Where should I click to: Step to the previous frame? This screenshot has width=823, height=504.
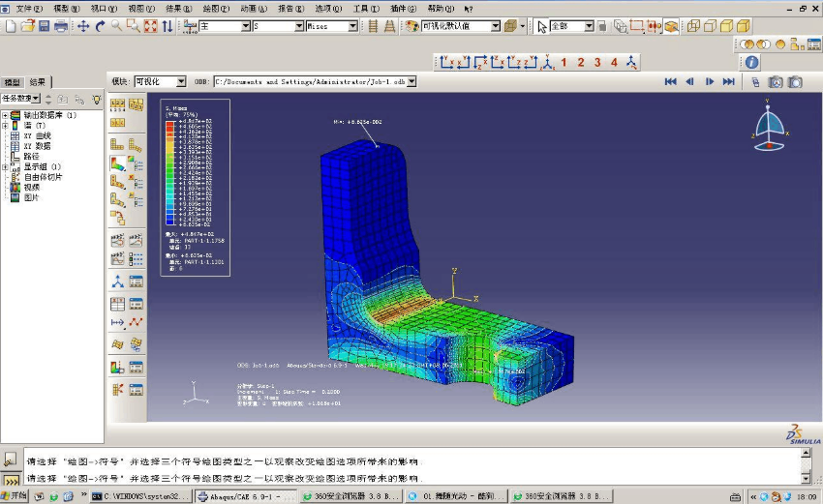(x=689, y=82)
